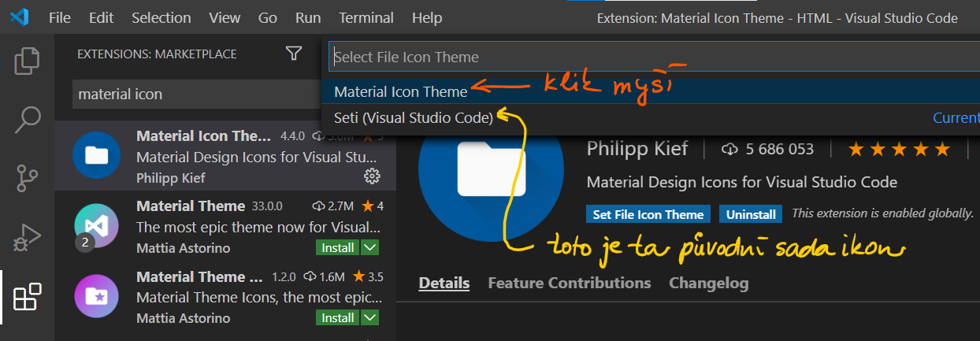
Task: Select the Material Theme Icons 1.2.0 entry
Action: coord(225,297)
